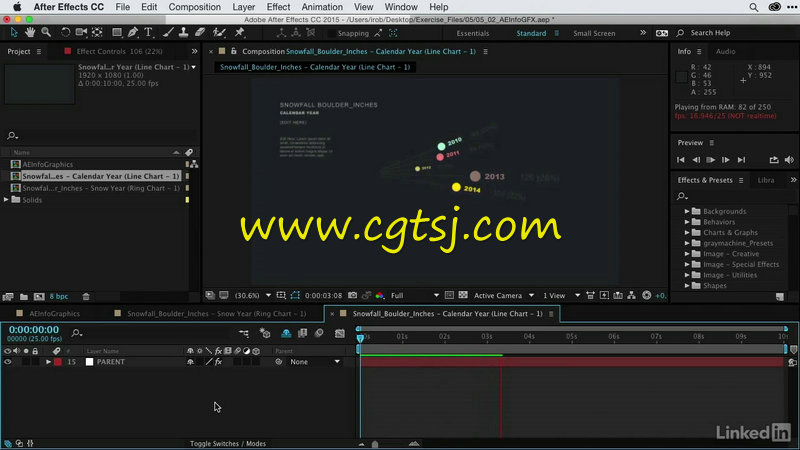This screenshot has height=450, width=800.
Task: Toggle mute audio in Preview panel
Action: (789, 160)
